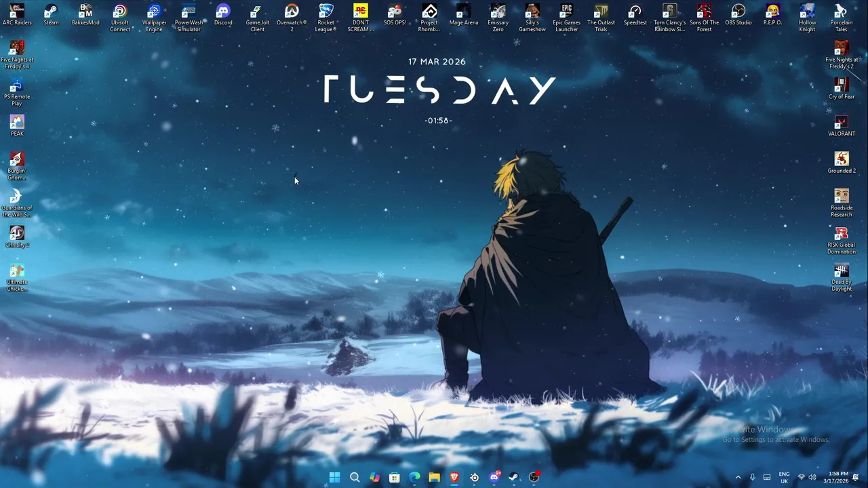
Task: Launch the Overwatch 2 desktop shortcut
Action: point(292,18)
